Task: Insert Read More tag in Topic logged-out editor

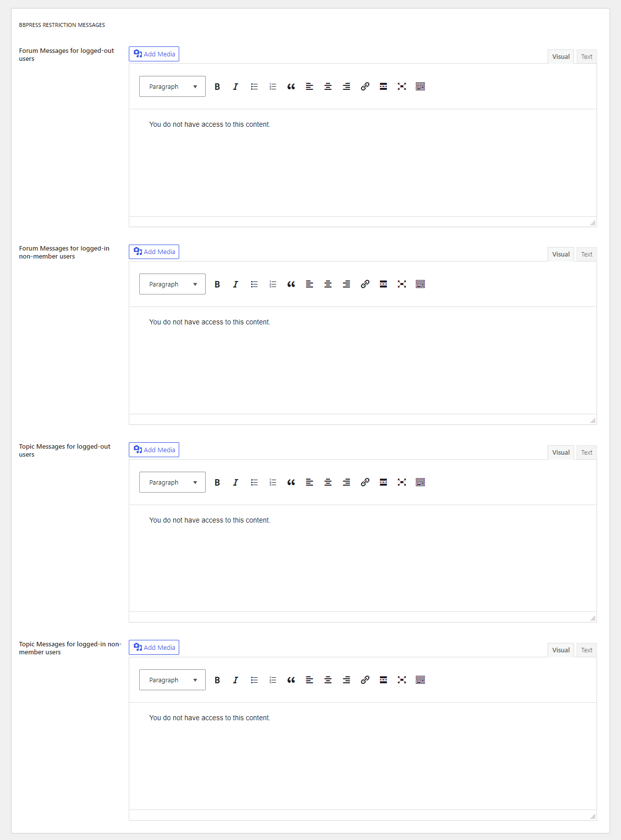Action: tap(383, 482)
